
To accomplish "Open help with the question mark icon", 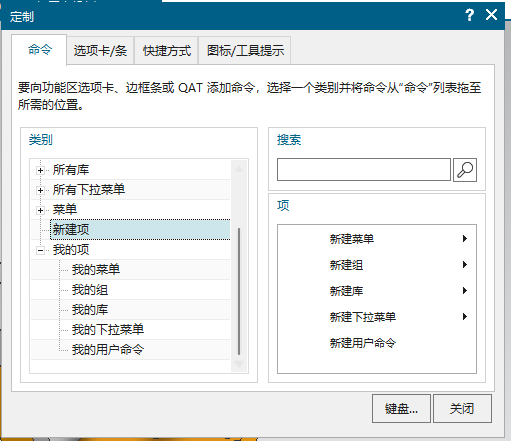I will (x=469, y=15).
